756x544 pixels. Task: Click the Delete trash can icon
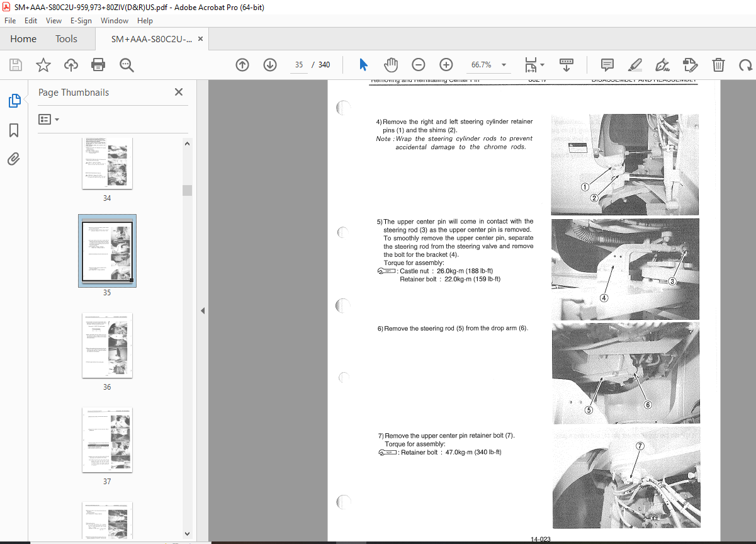coord(718,65)
